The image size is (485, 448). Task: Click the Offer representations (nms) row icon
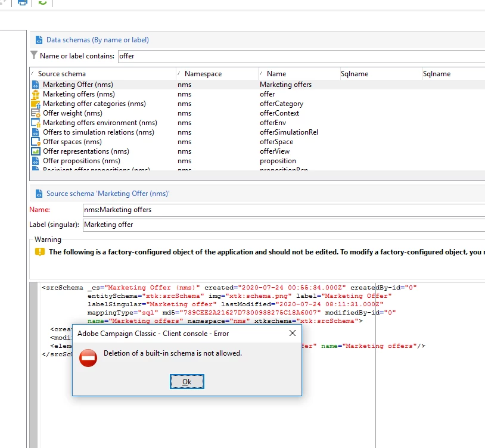pos(36,151)
